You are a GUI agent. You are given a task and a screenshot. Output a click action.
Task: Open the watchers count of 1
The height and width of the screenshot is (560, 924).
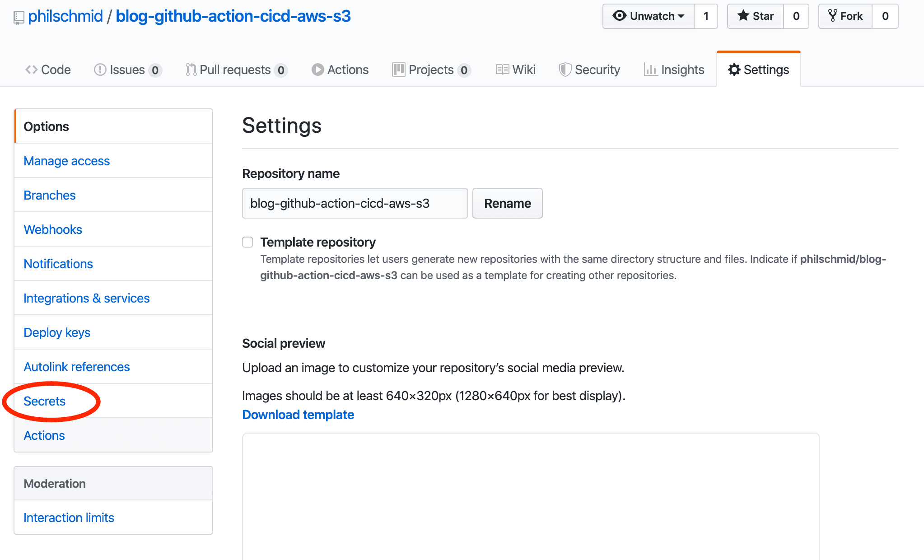pos(706,16)
